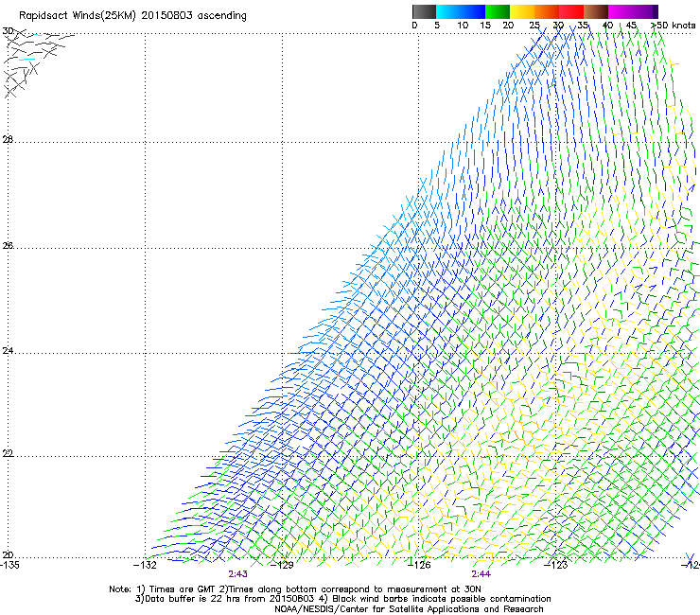700x615 pixels.
Task: Click the purple time label 2:44
Action: 481,574
